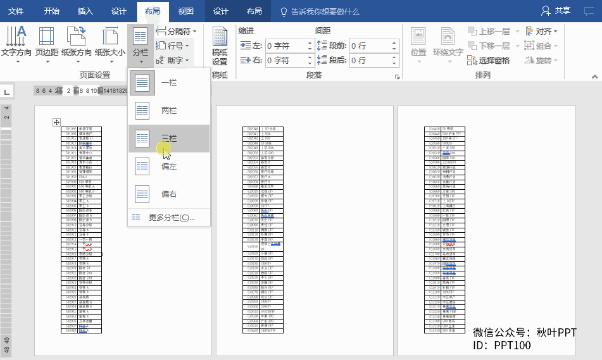Expand the 分隔符 breaks dropdown
Screen dimensions: 602x360
coord(176,31)
